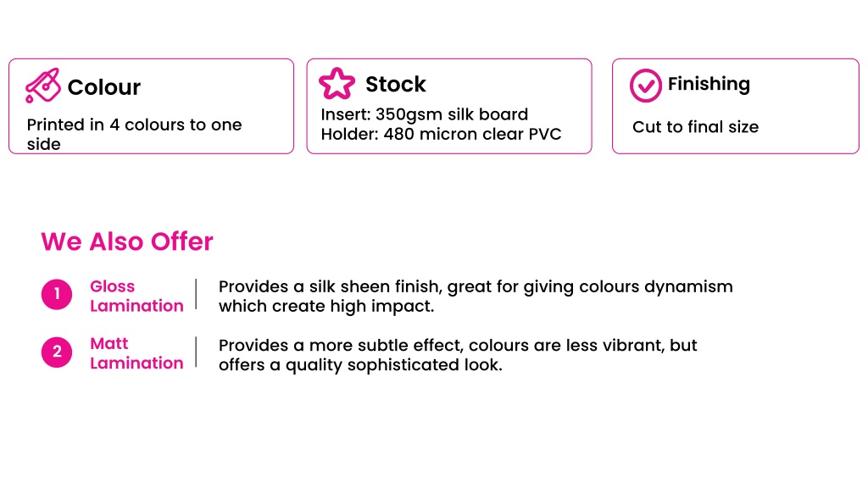Click the pink checkmark Finishing icon

(x=645, y=86)
